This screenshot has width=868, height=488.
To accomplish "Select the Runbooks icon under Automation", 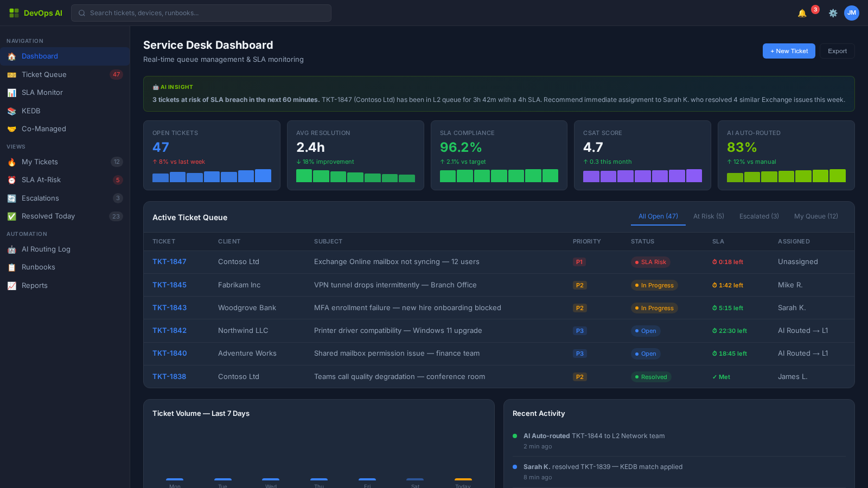I will [x=12, y=267].
